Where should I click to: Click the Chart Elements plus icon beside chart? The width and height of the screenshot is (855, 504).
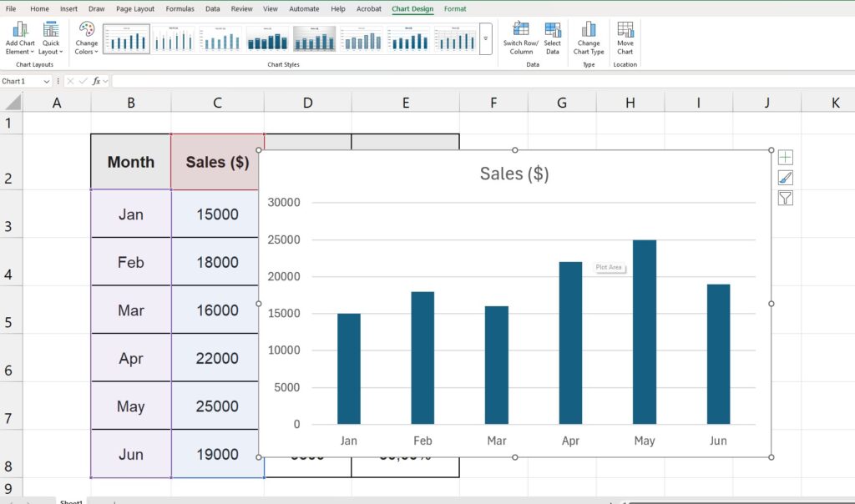coord(785,156)
